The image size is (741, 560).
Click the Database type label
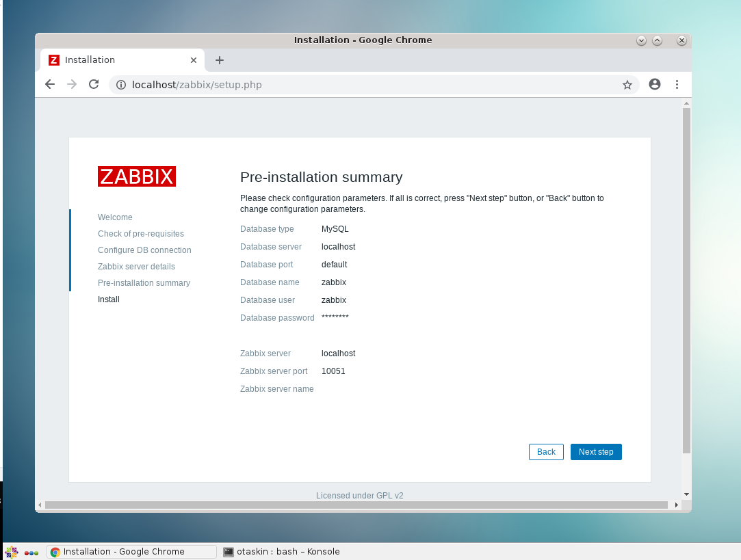click(x=267, y=229)
